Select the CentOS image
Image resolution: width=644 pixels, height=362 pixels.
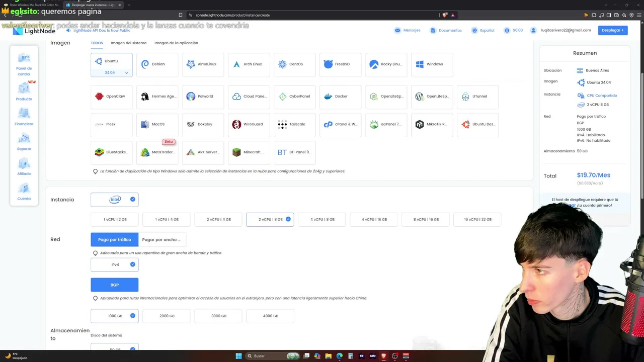click(x=294, y=64)
